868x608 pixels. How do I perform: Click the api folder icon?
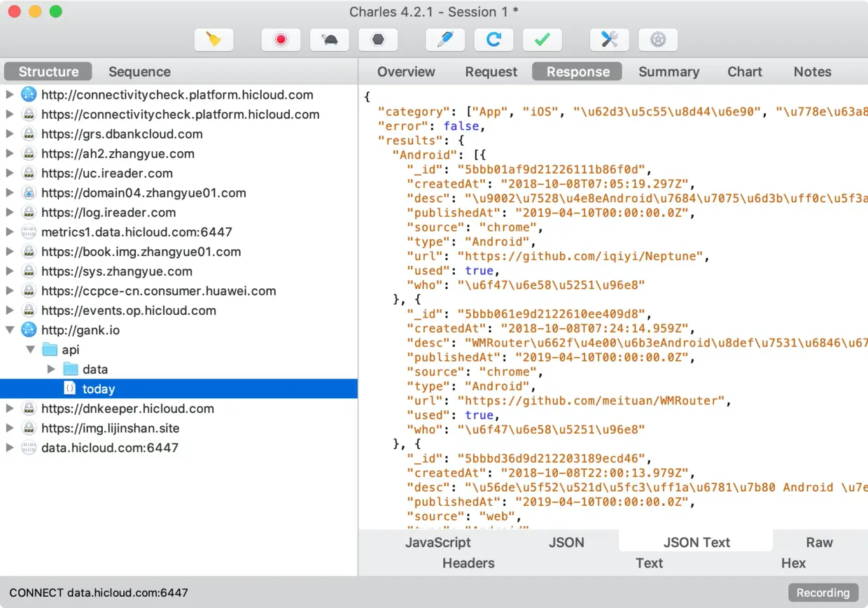pyautogui.click(x=50, y=349)
